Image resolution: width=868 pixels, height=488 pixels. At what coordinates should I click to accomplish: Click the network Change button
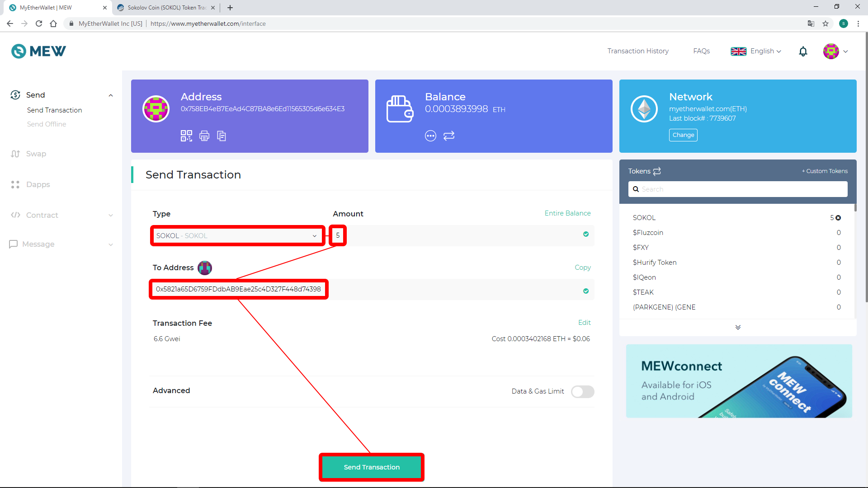(683, 135)
